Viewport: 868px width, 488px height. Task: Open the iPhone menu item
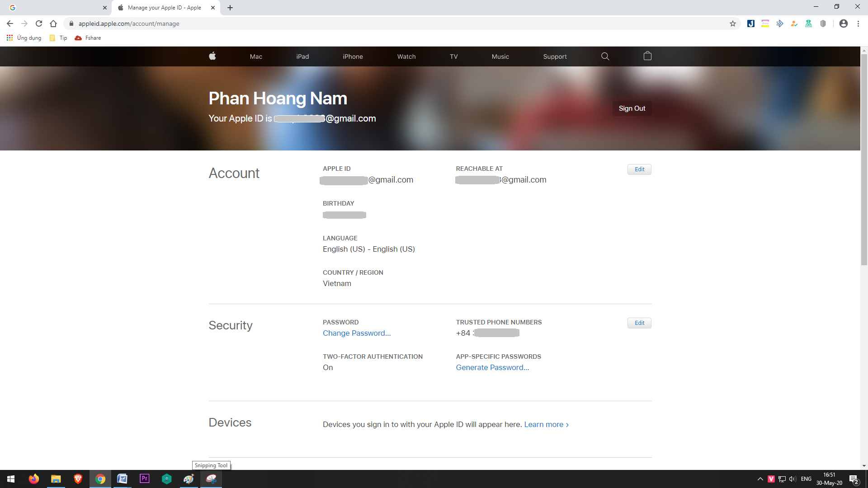353,56
